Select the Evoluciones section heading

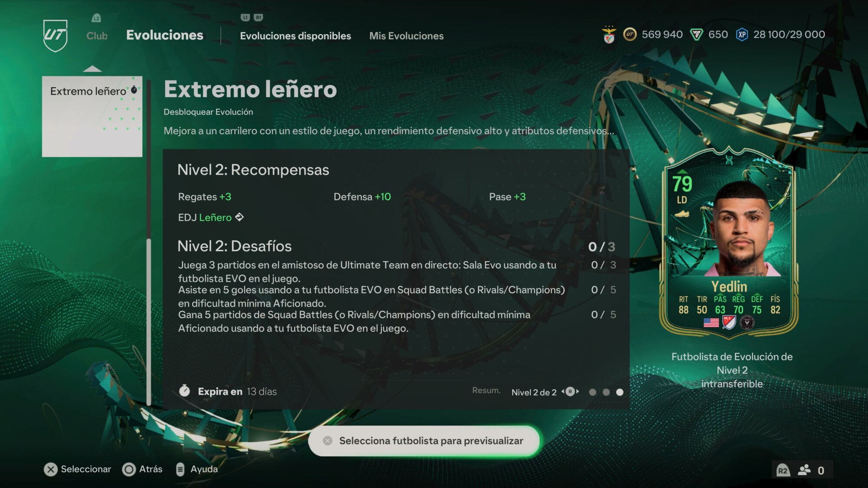click(164, 35)
